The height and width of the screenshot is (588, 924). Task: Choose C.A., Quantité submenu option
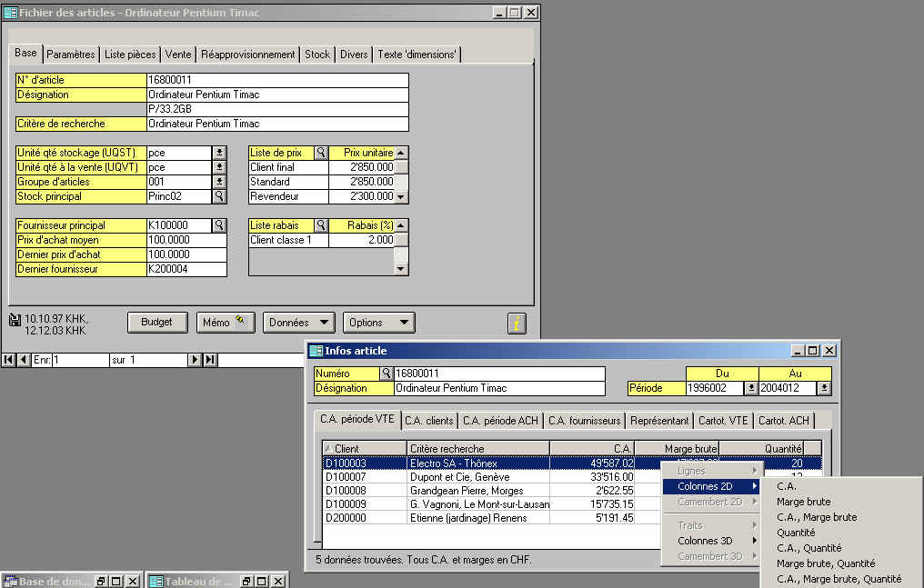[x=809, y=548]
